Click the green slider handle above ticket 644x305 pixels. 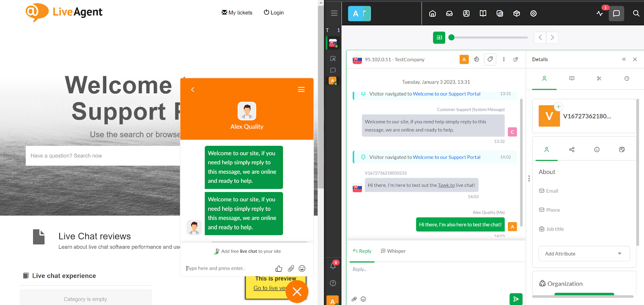[x=451, y=37]
